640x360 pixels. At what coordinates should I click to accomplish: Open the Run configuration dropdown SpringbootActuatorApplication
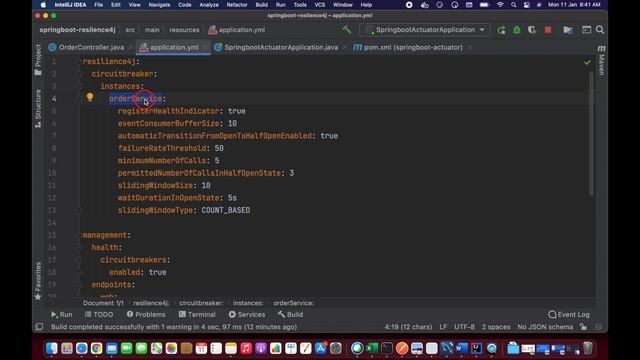click(425, 30)
